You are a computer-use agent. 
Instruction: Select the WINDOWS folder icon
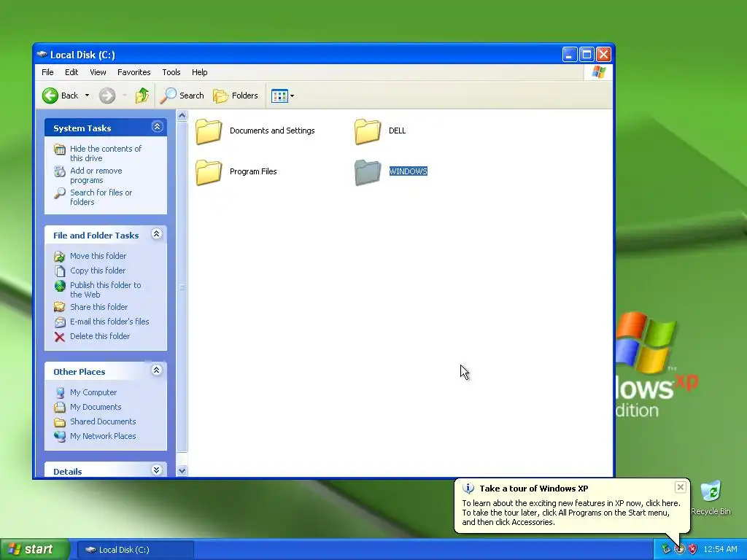pyautogui.click(x=368, y=172)
